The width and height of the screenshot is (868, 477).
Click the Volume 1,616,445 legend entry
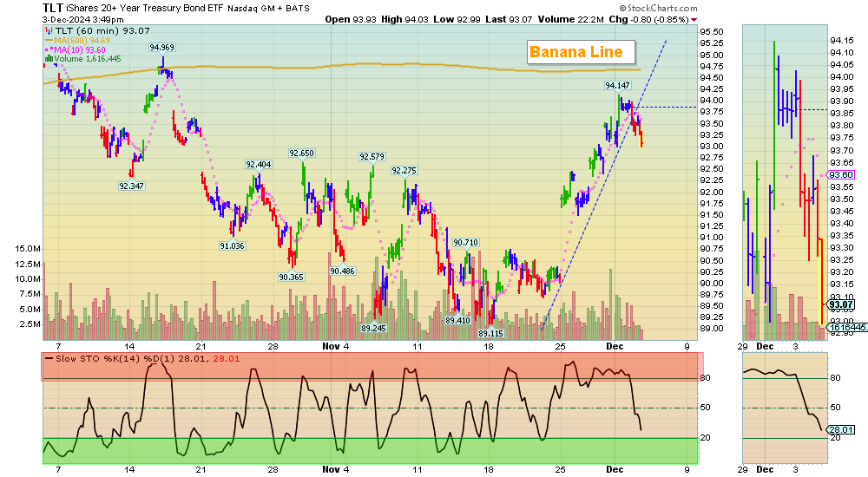point(83,59)
